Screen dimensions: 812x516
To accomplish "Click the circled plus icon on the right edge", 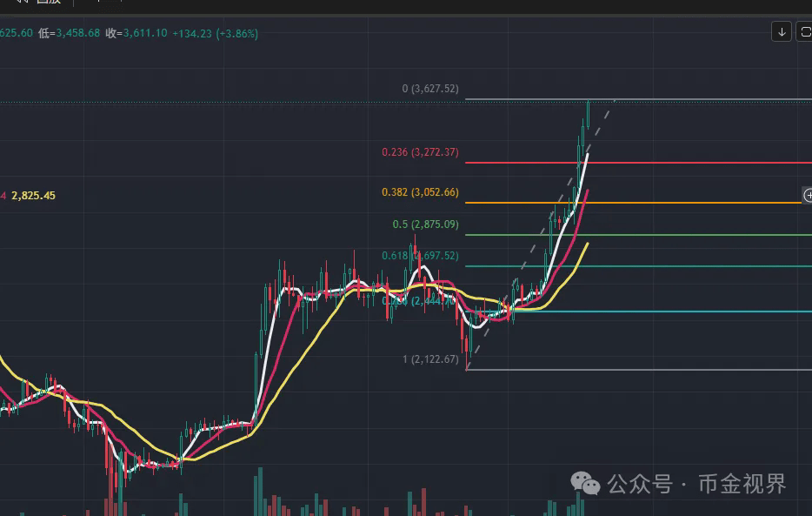I will coord(808,195).
